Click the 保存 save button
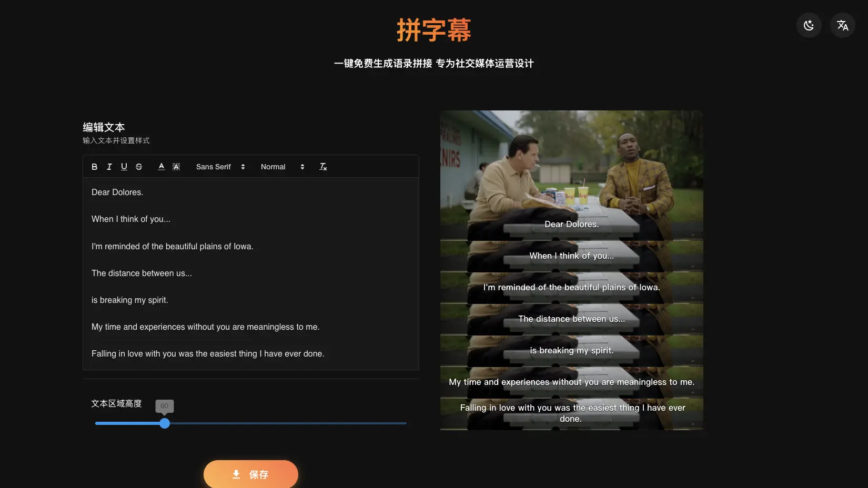Image resolution: width=868 pixels, height=488 pixels. pos(251,474)
